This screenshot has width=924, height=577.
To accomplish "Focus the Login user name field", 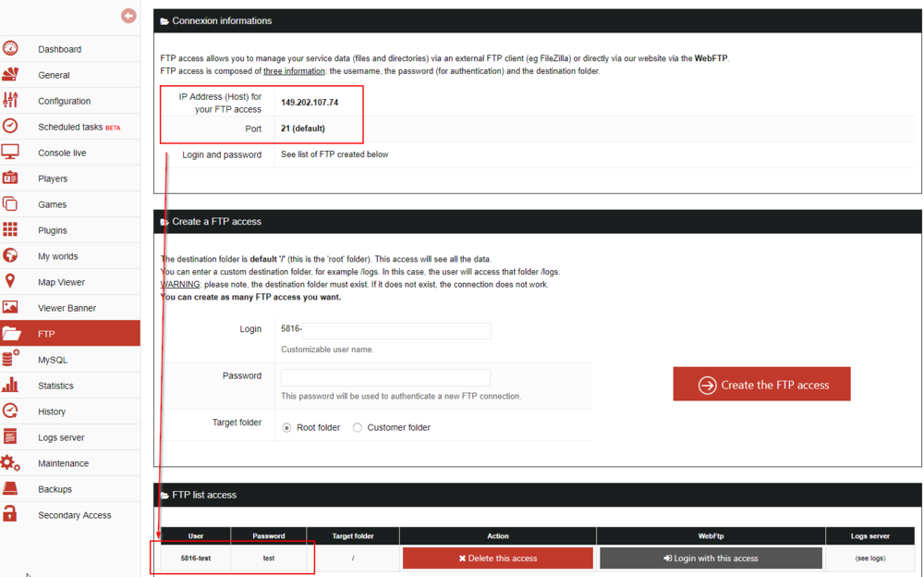I will click(385, 330).
